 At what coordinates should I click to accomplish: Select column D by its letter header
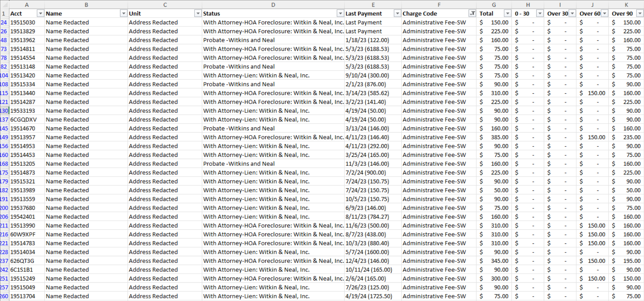coord(273,4)
